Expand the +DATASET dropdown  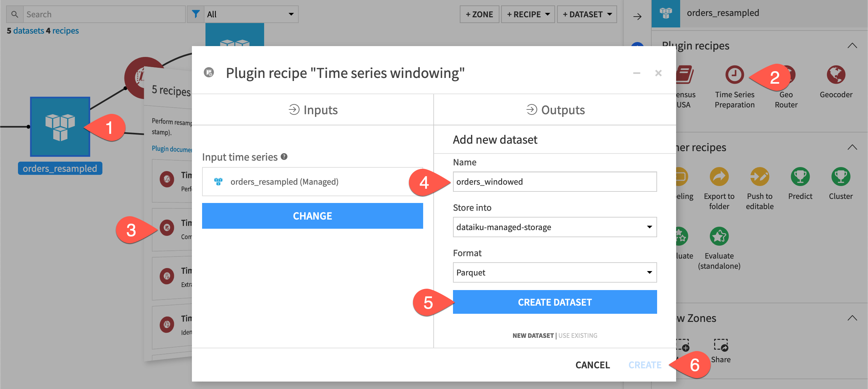[x=587, y=14]
